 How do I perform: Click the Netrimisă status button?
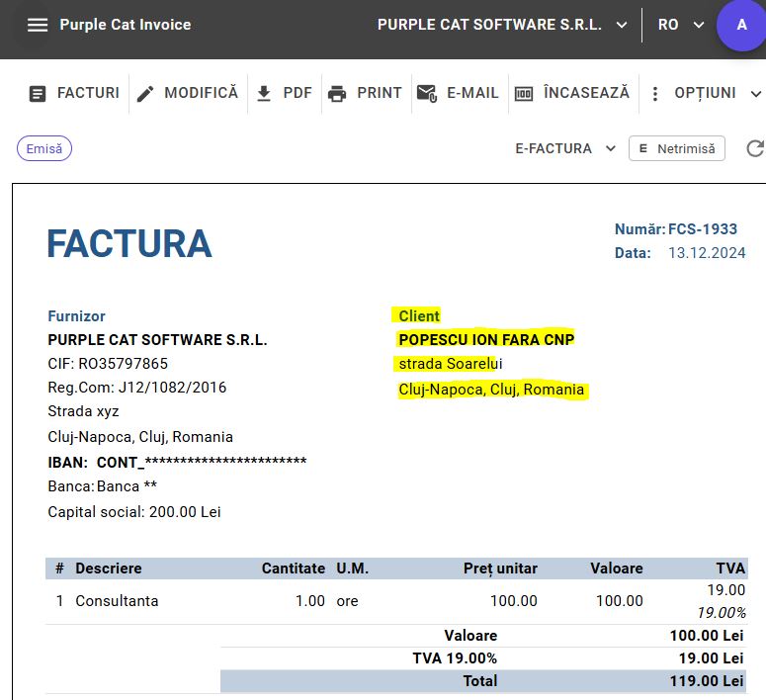point(677,148)
